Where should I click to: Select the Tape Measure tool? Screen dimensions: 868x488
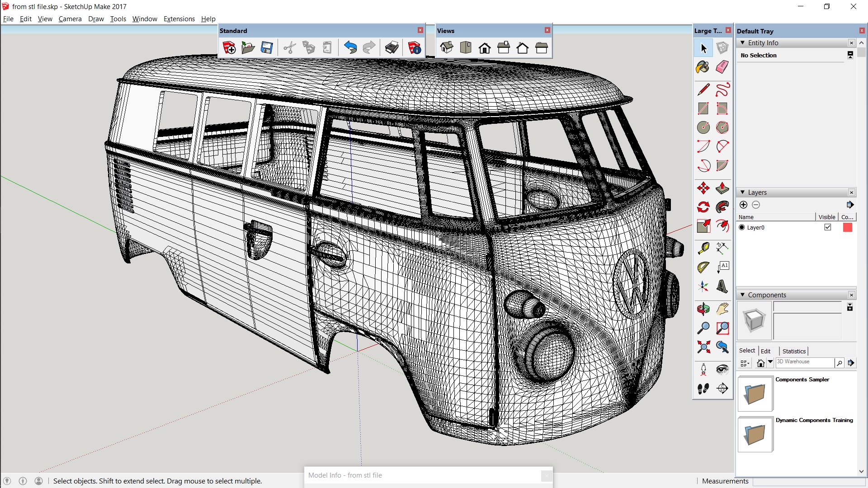[x=703, y=248]
